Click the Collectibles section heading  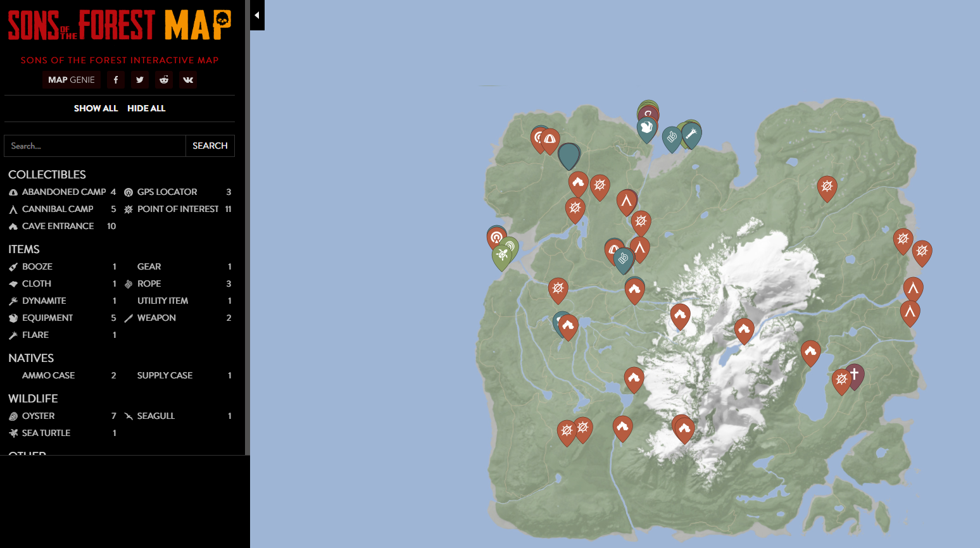pyautogui.click(x=47, y=175)
